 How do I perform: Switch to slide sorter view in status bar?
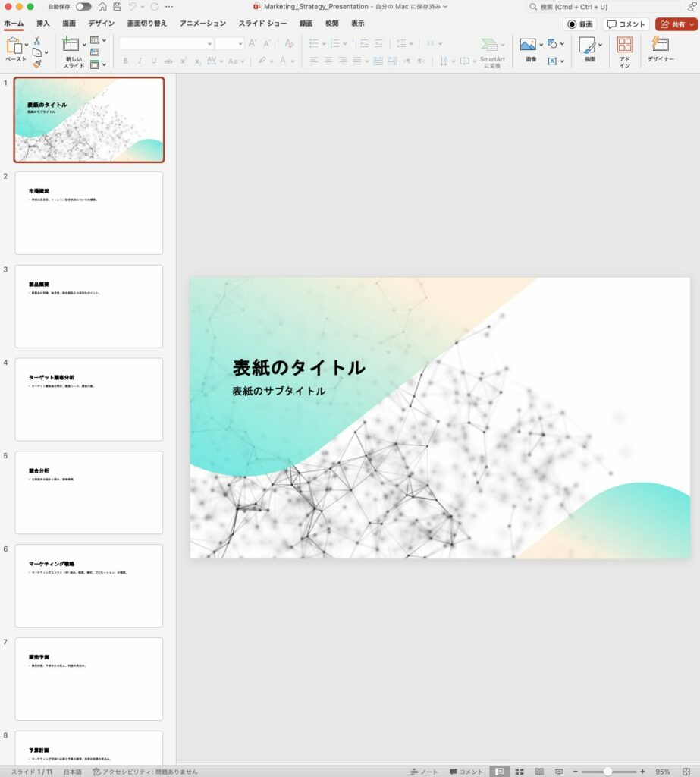(x=520, y=771)
